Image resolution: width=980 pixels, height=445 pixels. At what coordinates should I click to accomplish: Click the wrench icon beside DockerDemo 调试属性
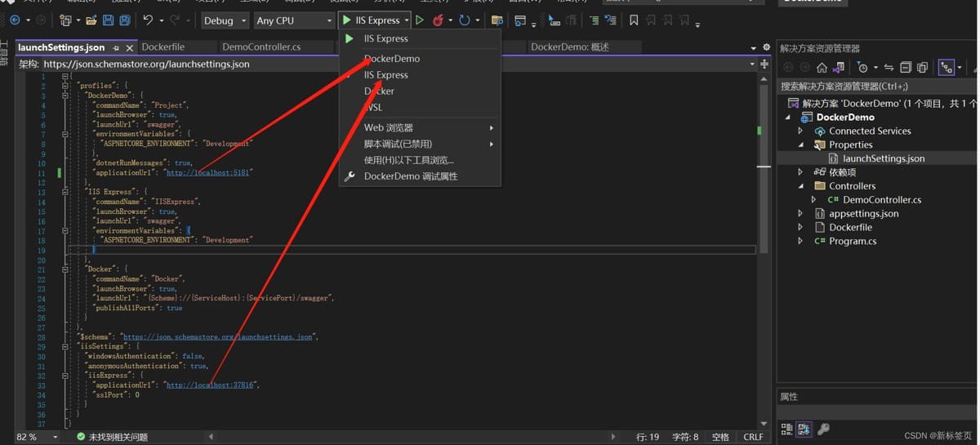(350, 176)
